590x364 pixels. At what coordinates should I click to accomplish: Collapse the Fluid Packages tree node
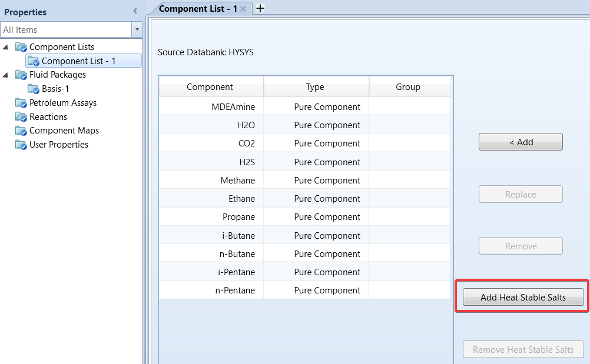pyautogui.click(x=6, y=75)
